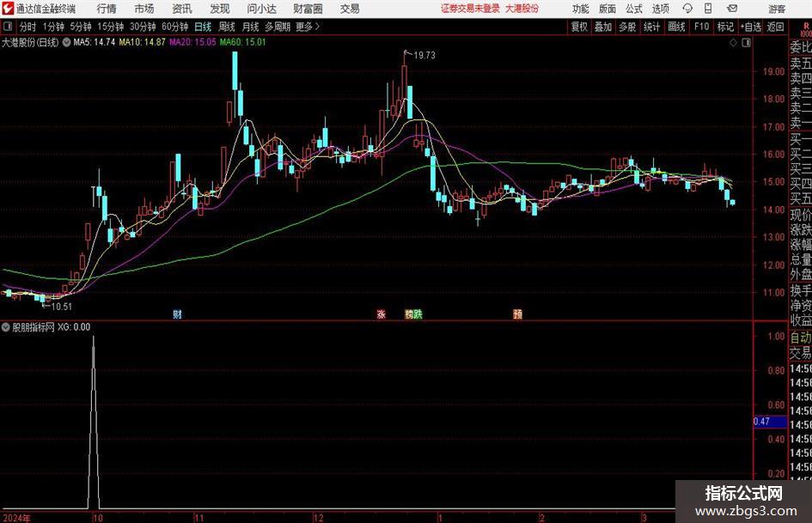
Task: Open the 交易 menu
Action: tap(350, 9)
